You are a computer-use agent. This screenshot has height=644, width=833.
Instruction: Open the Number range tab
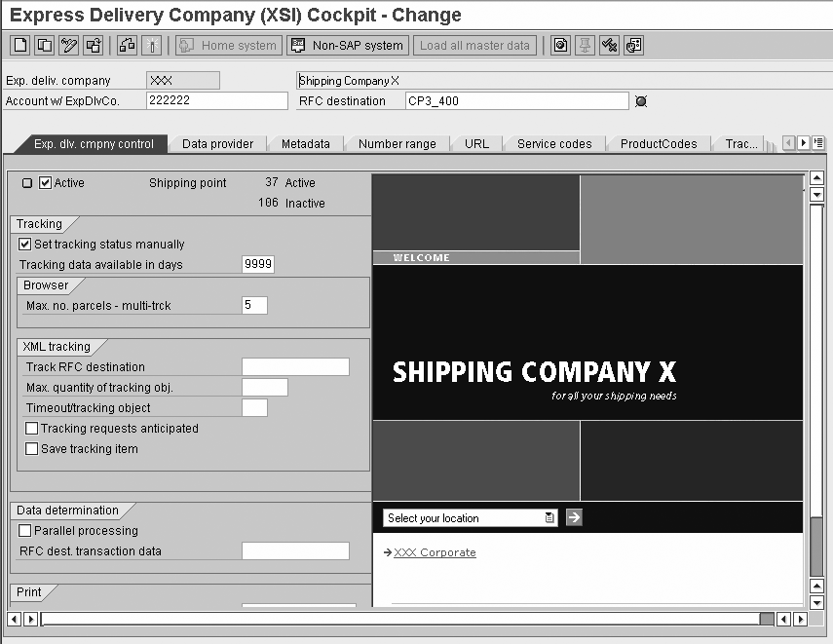(x=398, y=144)
